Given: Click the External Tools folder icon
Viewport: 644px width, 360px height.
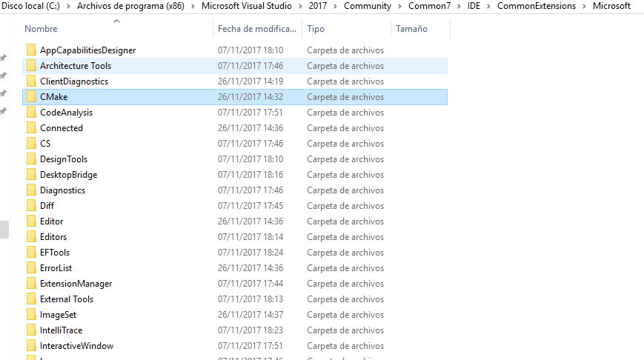Looking at the screenshot, I should click(31, 299).
